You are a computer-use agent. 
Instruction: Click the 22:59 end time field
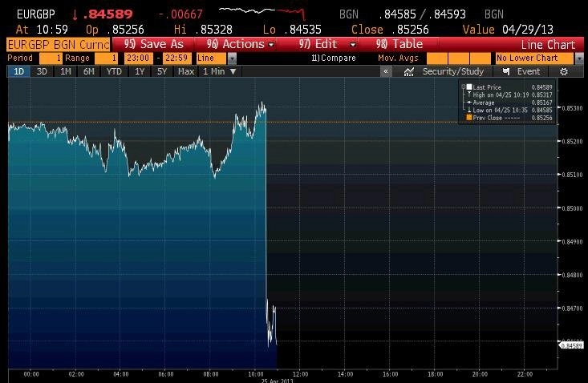coord(176,58)
